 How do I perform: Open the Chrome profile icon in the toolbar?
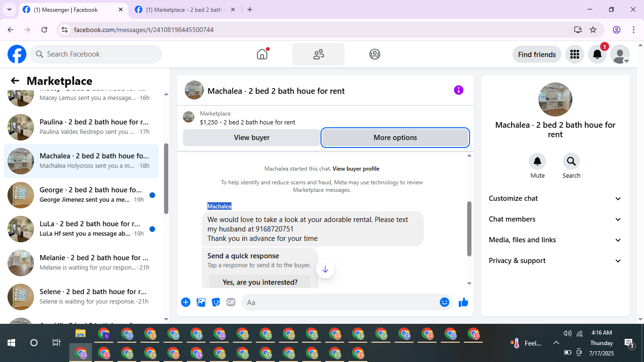pyautogui.click(x=617, y=30)
